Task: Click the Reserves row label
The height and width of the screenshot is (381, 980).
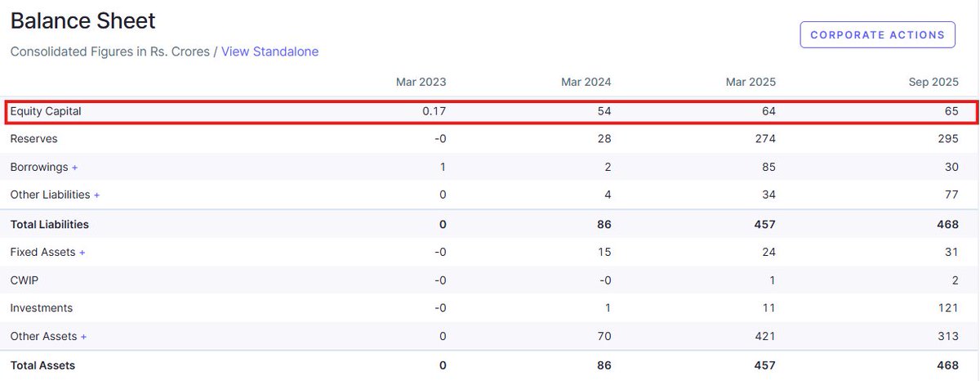Action: coord(33,139)
